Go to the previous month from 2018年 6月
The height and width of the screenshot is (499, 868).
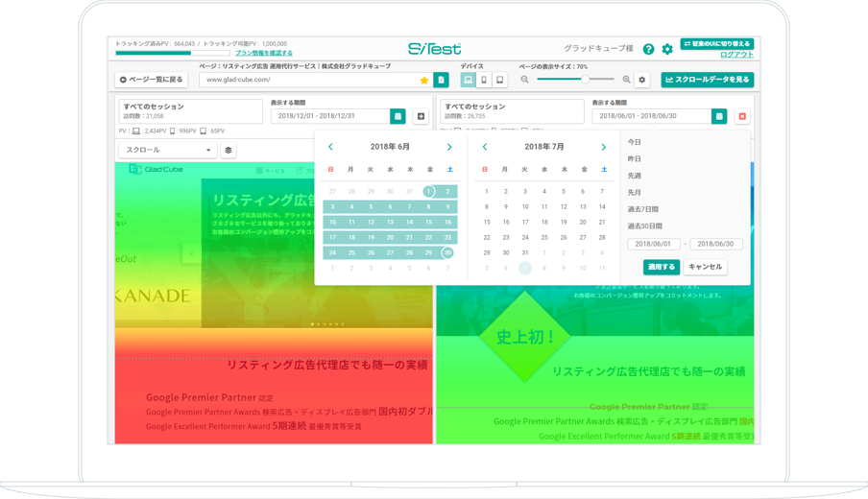point(331,147)
